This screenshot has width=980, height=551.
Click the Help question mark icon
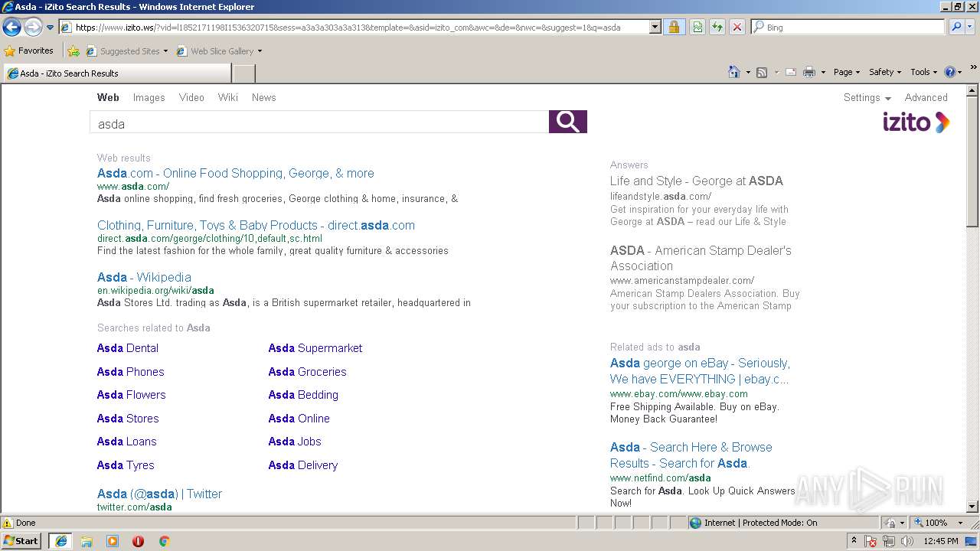pos(950,72)
